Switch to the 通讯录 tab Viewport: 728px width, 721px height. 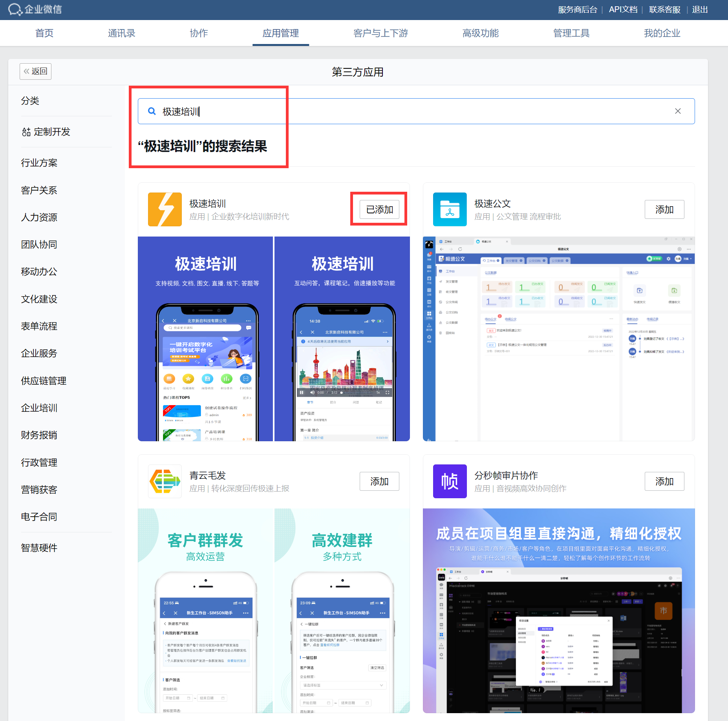tap(122, 33)
